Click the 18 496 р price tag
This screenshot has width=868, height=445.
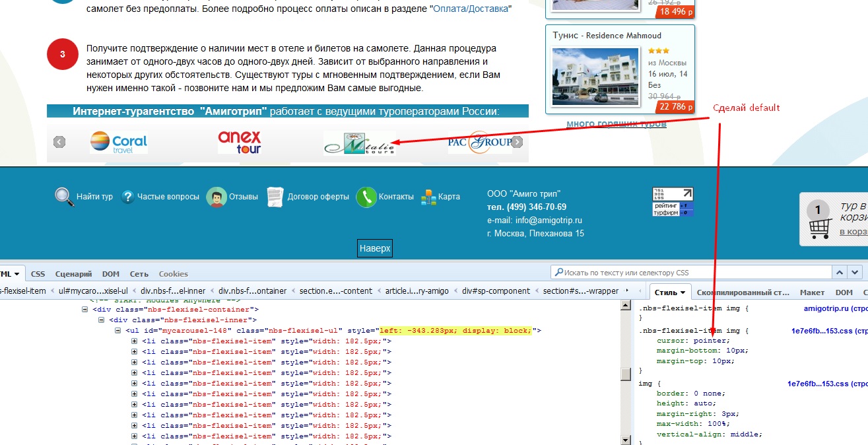[x=675, y=11]
